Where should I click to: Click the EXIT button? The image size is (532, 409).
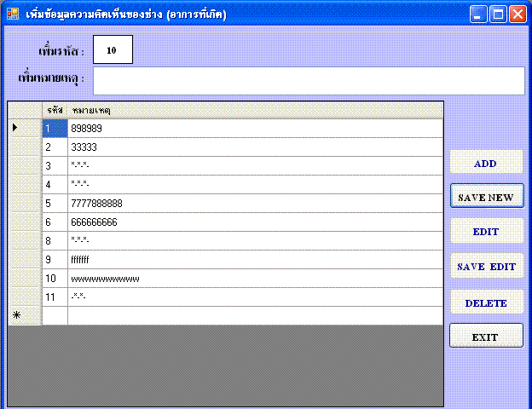[486, 336]
